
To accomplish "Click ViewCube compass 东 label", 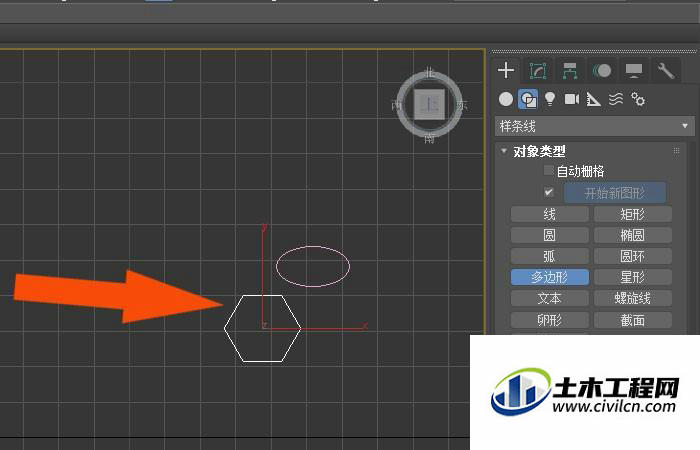I will tap(462, 106).
